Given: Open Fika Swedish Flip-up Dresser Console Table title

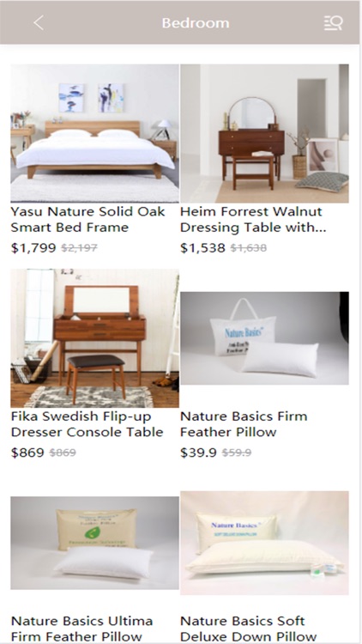Looking at the screenshot, I should pos(87,424).
